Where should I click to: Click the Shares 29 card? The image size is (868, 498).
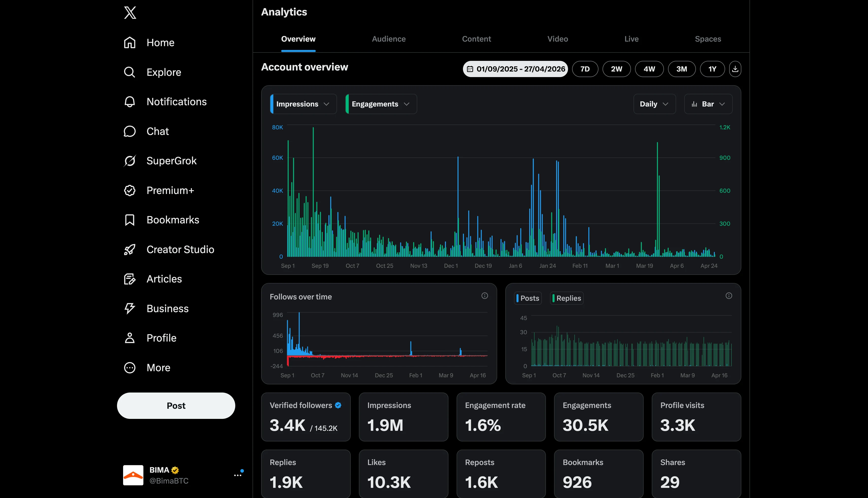696,474
